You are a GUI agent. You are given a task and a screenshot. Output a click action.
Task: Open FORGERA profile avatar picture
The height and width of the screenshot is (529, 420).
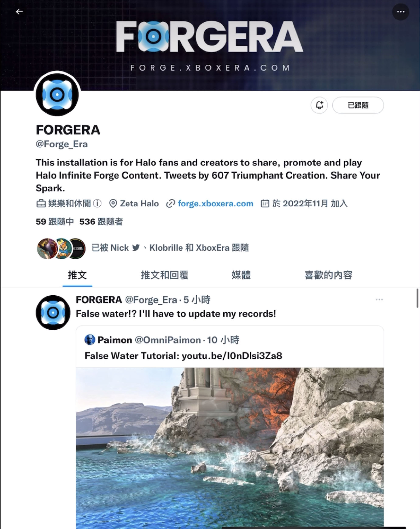(x=57, y=95)
